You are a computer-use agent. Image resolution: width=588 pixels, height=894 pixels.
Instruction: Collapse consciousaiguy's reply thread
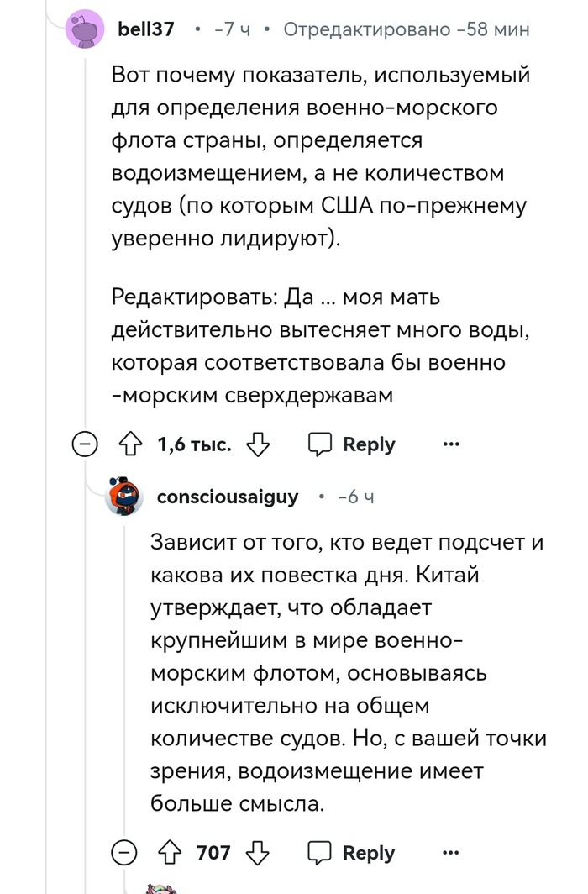coord(123,853)
